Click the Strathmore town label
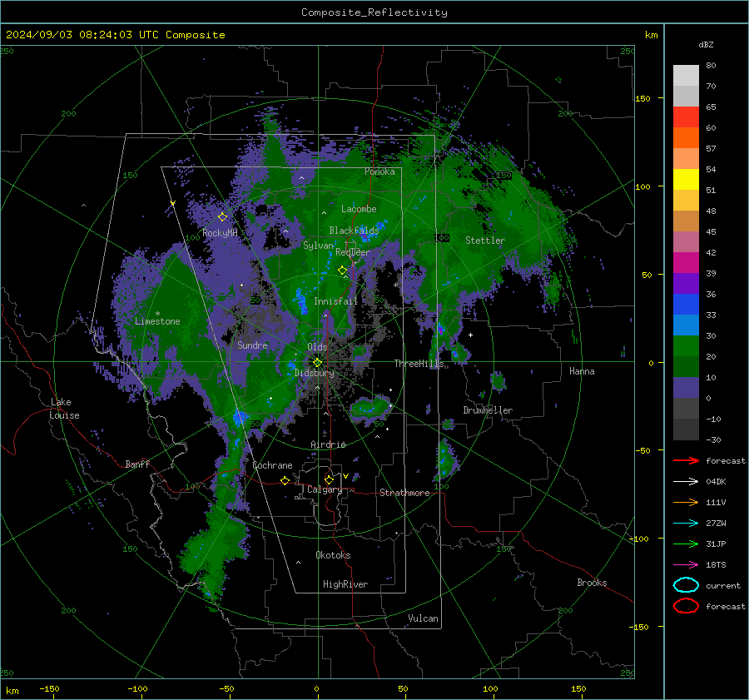749x700 pixels. (x=404, y=493)
